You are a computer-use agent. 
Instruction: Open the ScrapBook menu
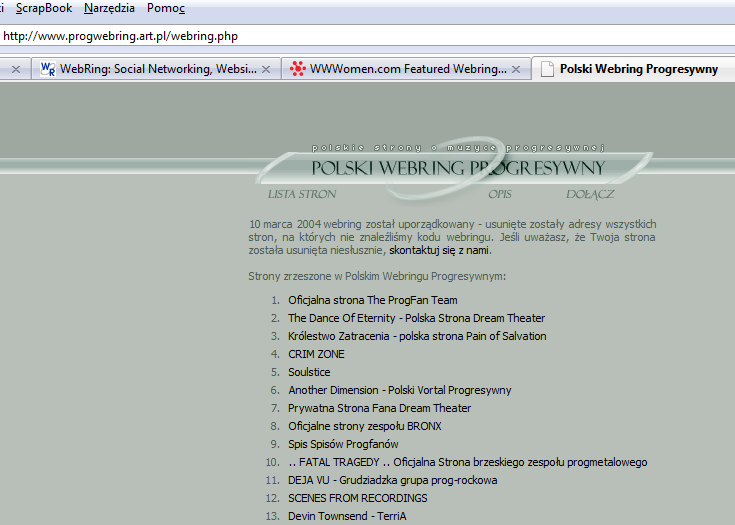click(x=44, y=8)
